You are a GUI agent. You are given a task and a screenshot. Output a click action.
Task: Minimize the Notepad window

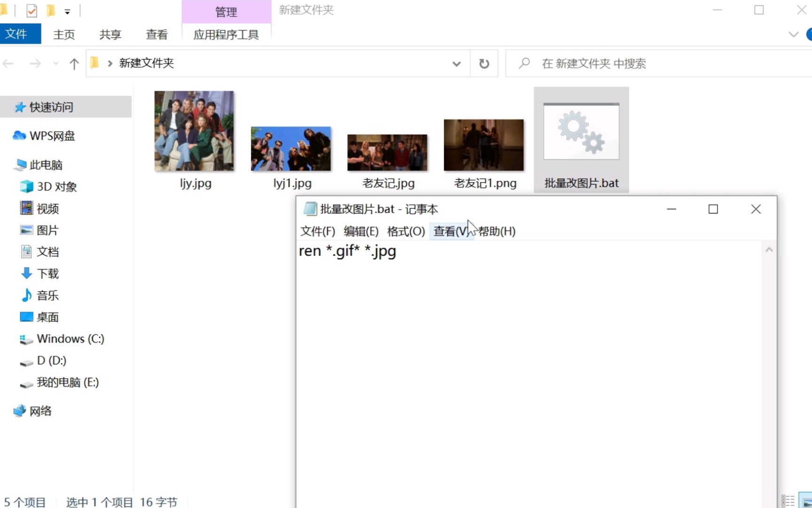click(x=671, y=209)
